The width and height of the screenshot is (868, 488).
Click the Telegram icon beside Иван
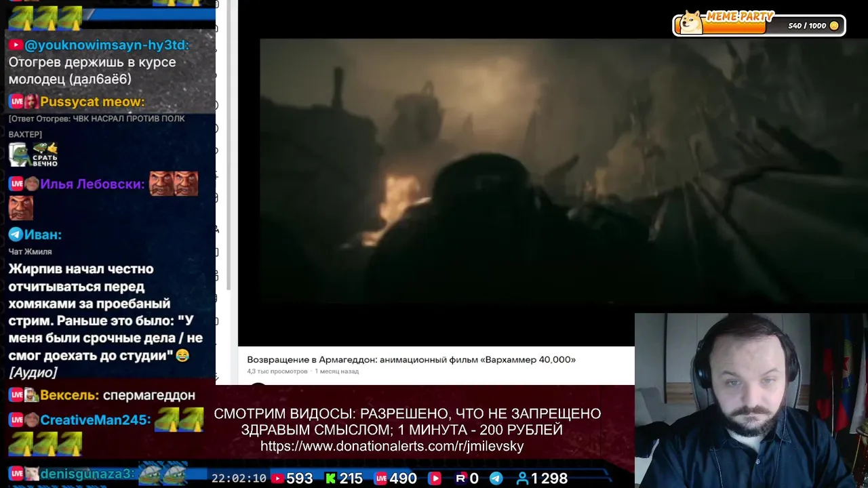(15, 235)
